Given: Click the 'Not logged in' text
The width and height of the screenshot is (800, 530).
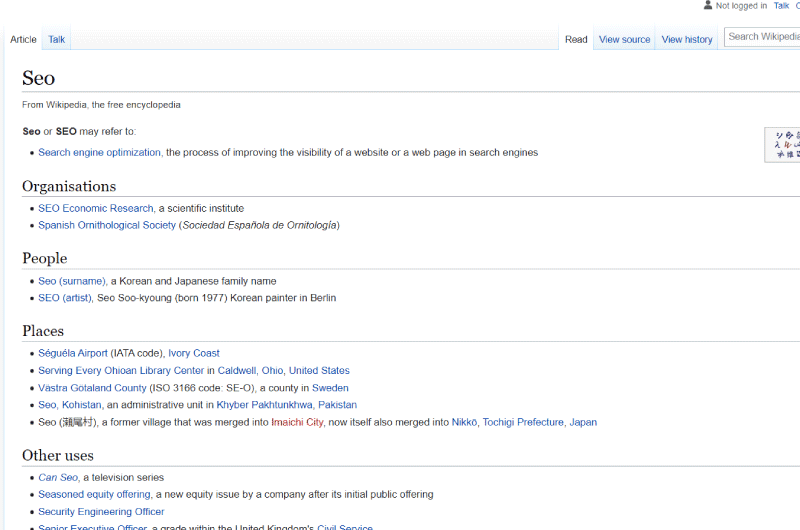Looking at the screenshot, I should click(x=741, y=6).
